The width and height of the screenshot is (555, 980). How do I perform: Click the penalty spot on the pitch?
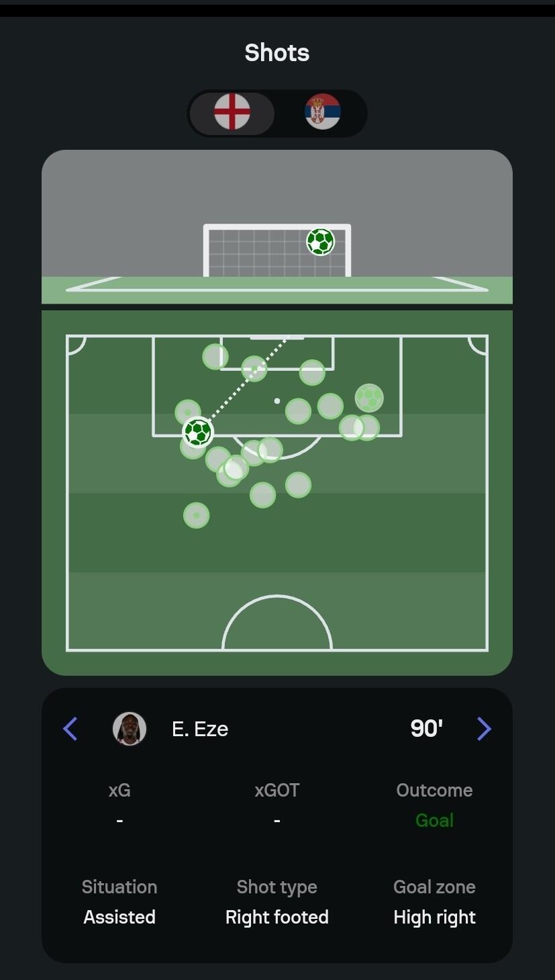pyautogui.click(x=277, y=401)
